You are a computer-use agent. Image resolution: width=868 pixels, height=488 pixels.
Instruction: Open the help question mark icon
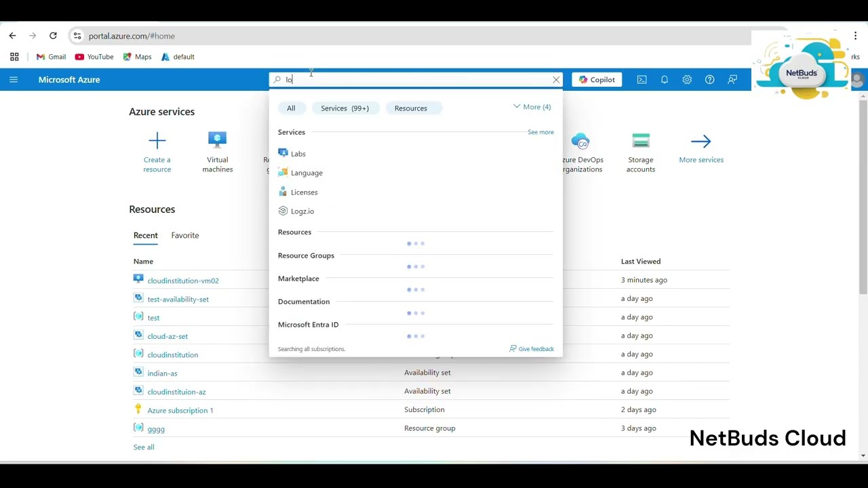point(709,79)
